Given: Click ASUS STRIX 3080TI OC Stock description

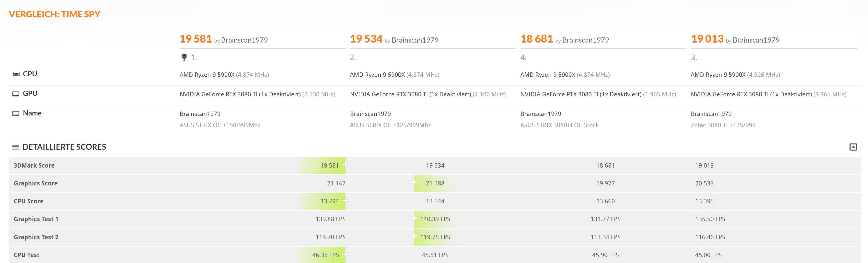Looking at the screenshot, I should (x=559, y=125).
